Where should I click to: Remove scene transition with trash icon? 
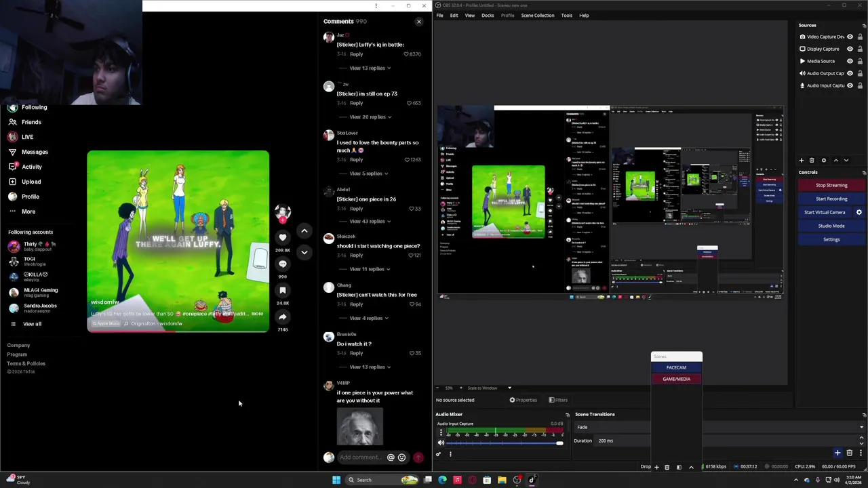(849, 453)
